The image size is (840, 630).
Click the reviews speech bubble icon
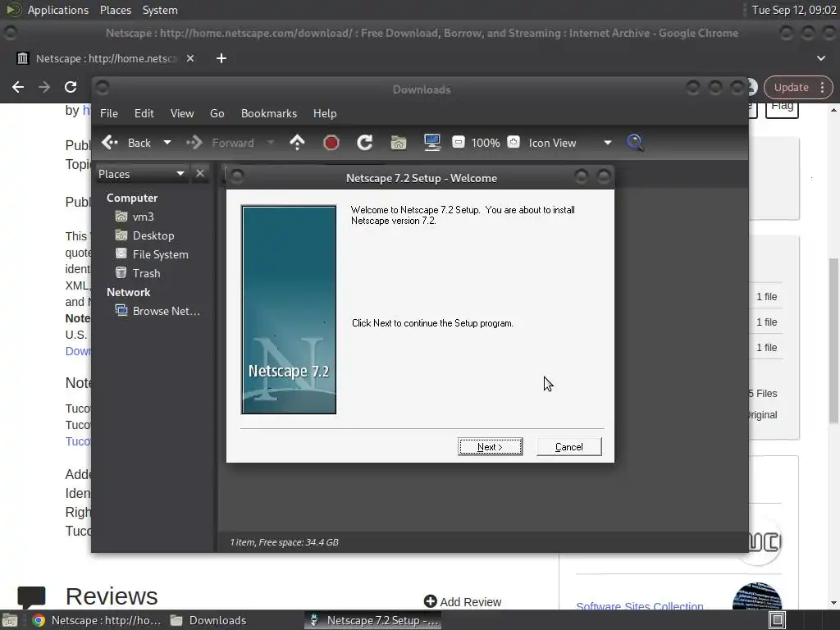(32, 597)
